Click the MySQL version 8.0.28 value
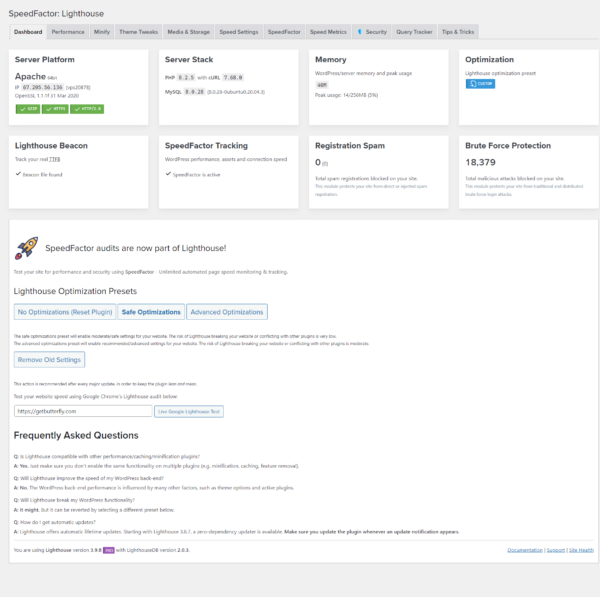The width and height of the screenshot is (600, 597). (x=194, y=92)
